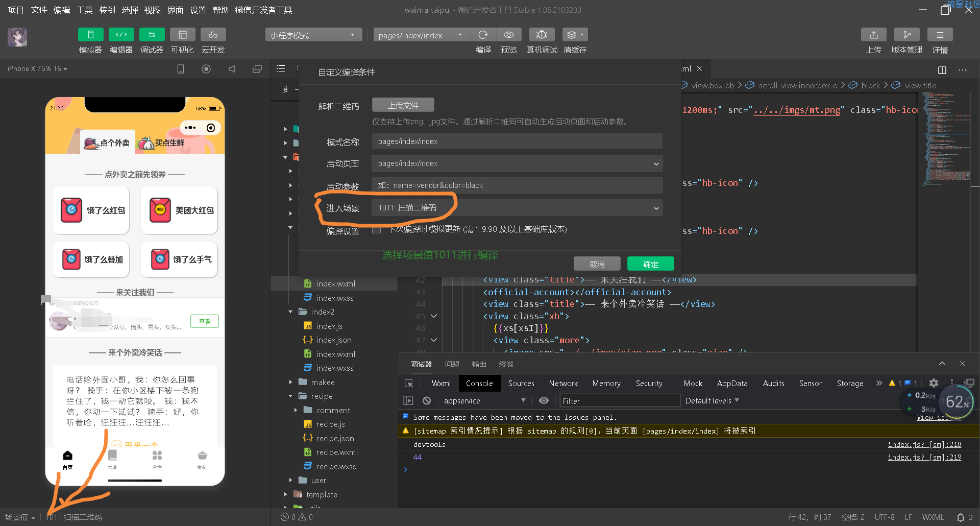This screenshot has width=980, height=526.
Task: Click the 模式名称 input field
Action: point(517,141)
